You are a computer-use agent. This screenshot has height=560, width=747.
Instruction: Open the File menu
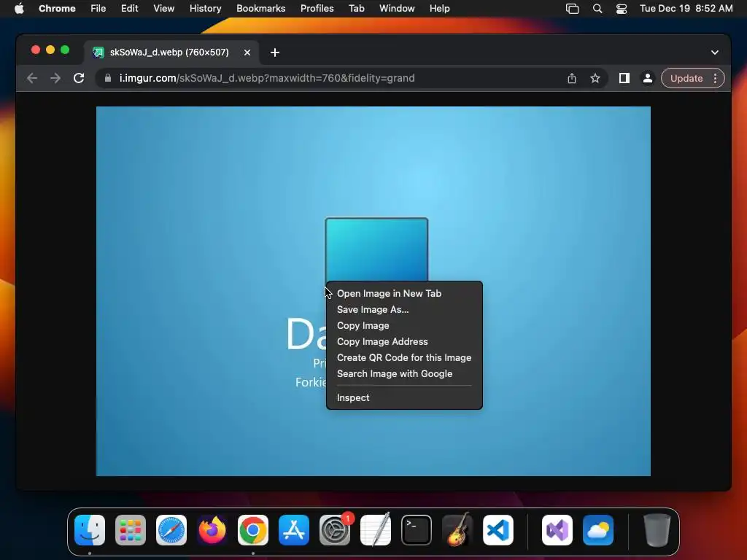pos(98,9)
